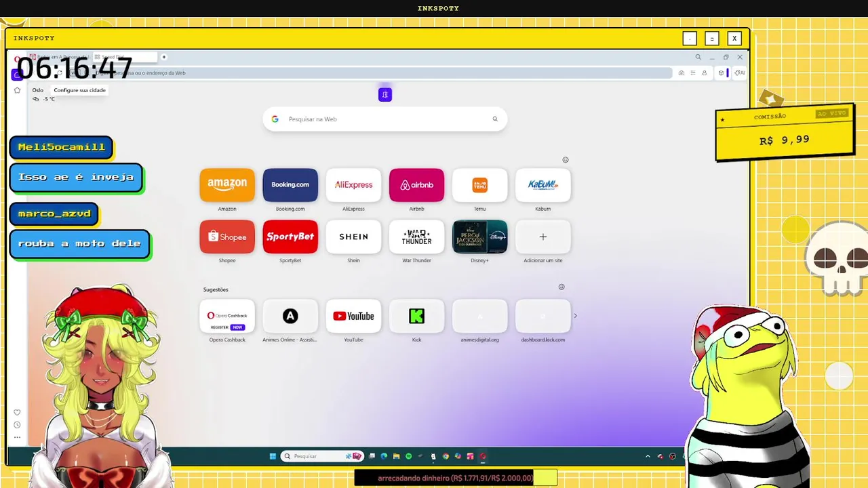868x488 pixels.
Task: Click the -5 °C temperature reading
Action: (48, 99)
